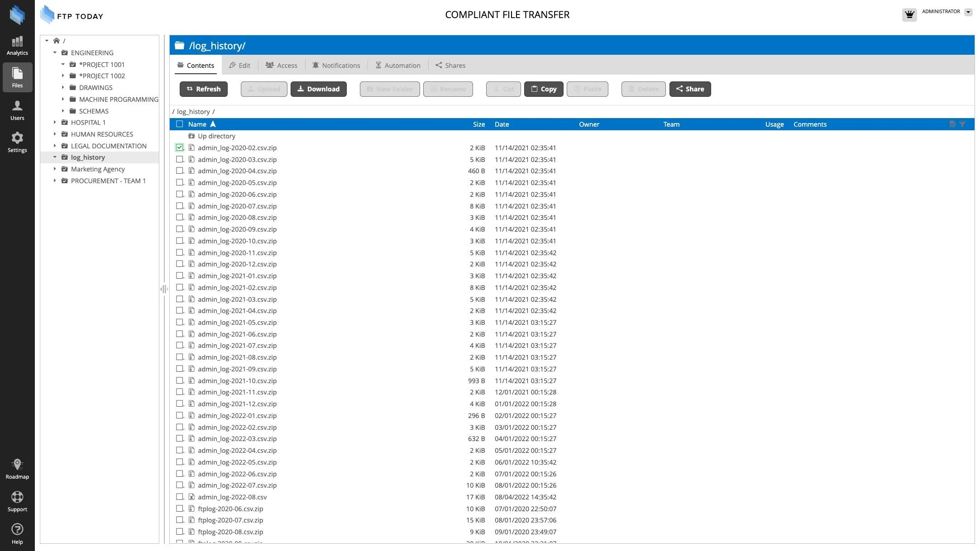Open the Settings gear in sidebar
The width and height of the screenshot is (980, 551).
tap(17, 142)
